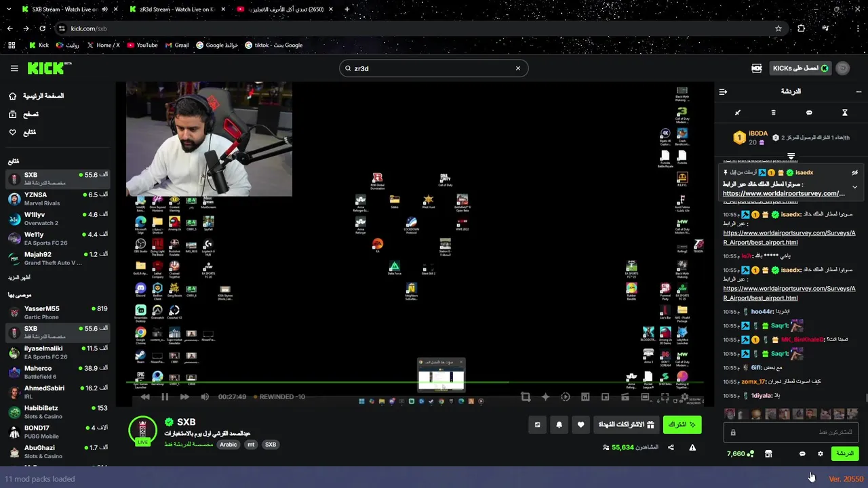Click the Arabic tag chip
The height and width of the screenshot is (488, 868).
[x=229, y=445]
